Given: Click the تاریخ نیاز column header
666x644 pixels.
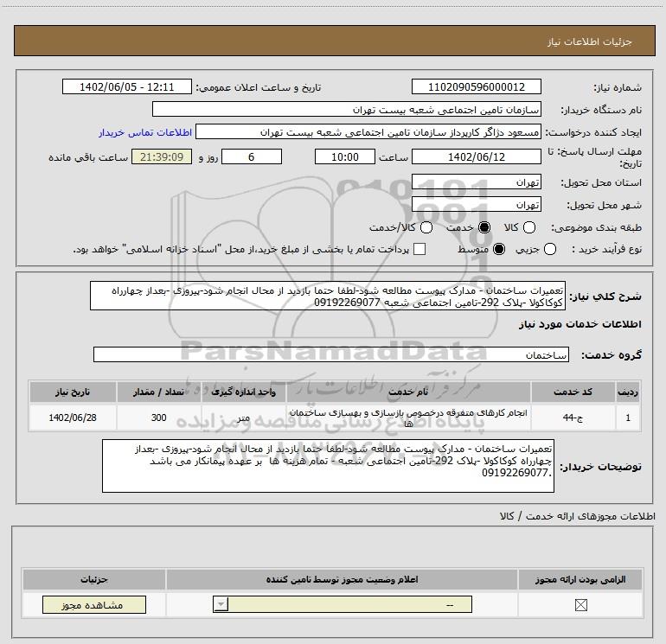Looking at the screenshot, I should tap(73, 392).
